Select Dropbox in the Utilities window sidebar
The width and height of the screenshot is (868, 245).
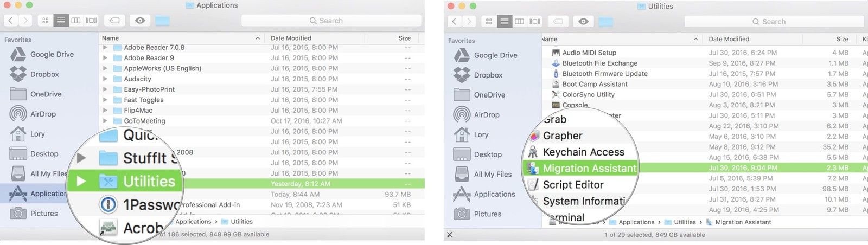[x=487, y=75]
